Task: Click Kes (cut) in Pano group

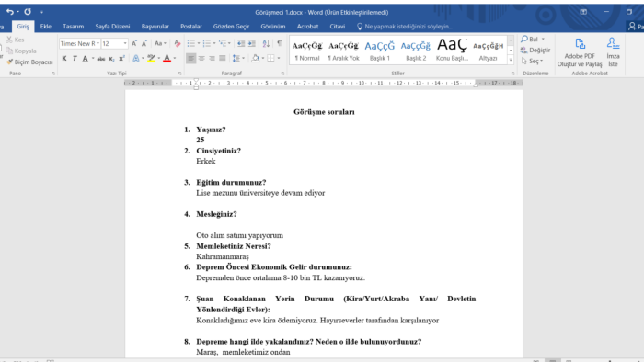Action: pos(16,40)
